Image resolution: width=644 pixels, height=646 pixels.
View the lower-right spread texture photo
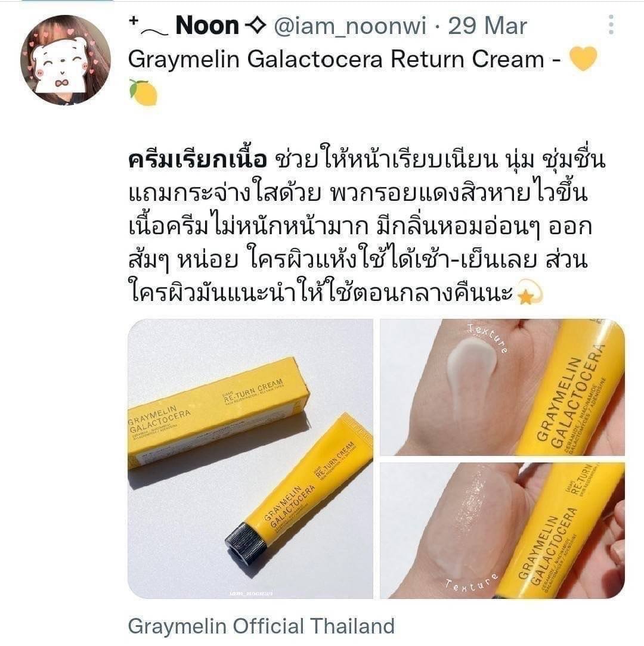point(502,530)
